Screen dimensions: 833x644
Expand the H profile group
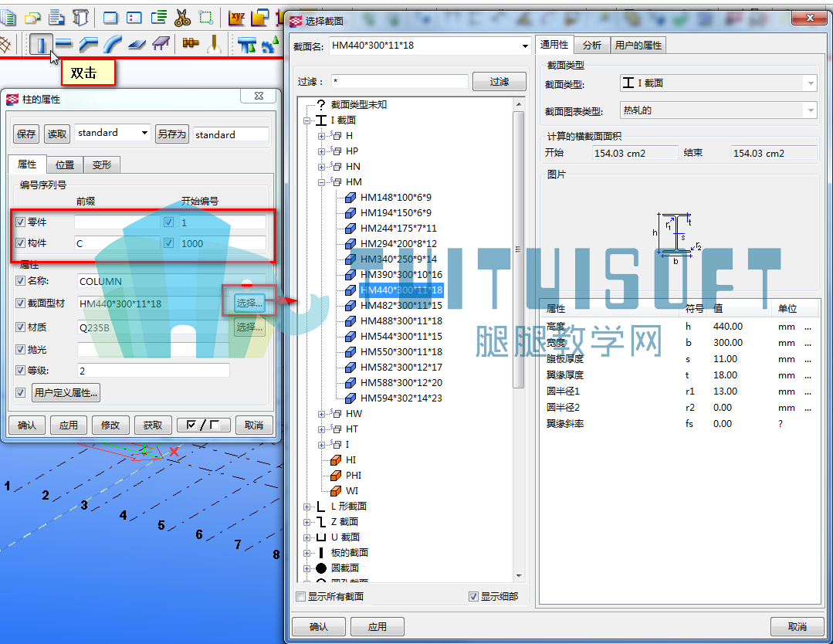point(321,136)
